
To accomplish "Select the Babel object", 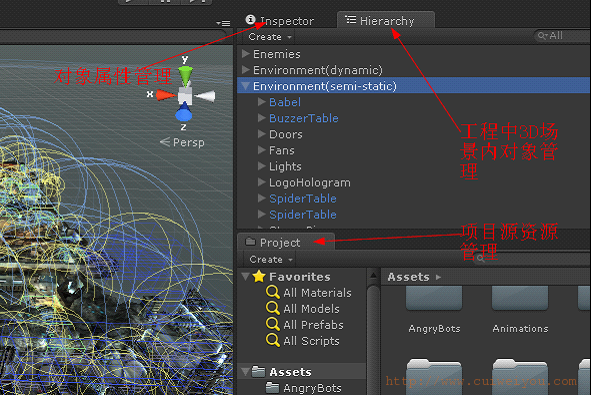I will [x=285, y=102].
